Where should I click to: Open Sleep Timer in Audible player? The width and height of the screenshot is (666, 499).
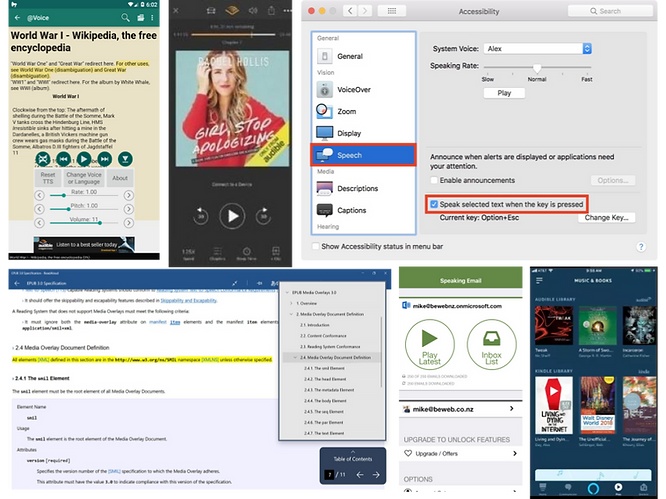coord(246,253)
